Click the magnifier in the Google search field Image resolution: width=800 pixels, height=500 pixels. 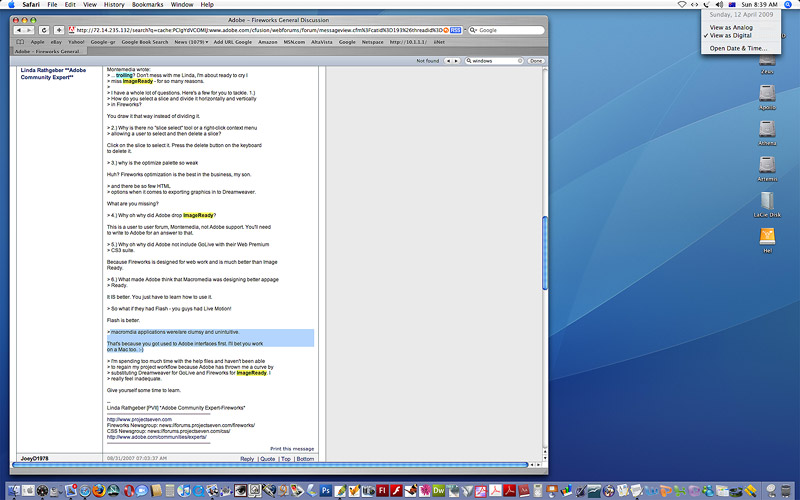[473, 30]
